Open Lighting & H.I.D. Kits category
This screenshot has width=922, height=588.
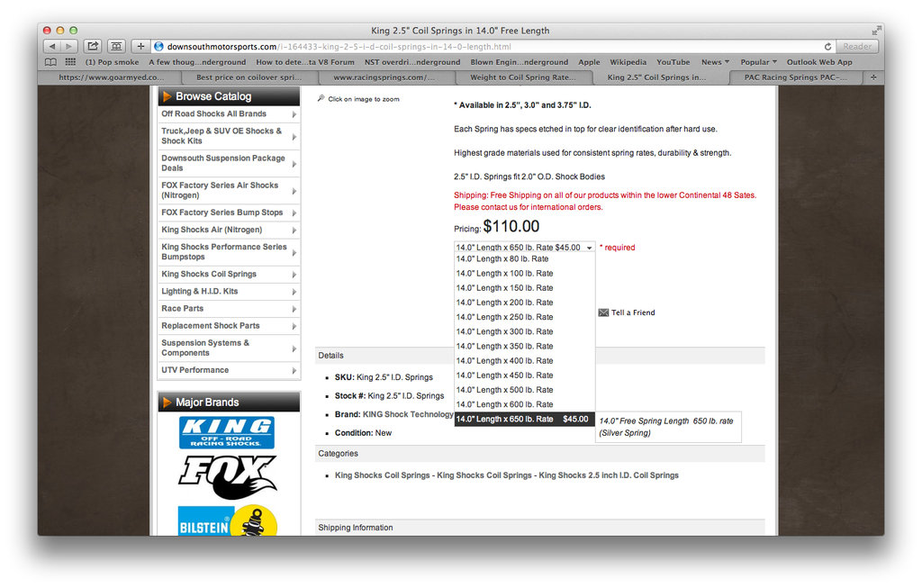click(229, 291)
